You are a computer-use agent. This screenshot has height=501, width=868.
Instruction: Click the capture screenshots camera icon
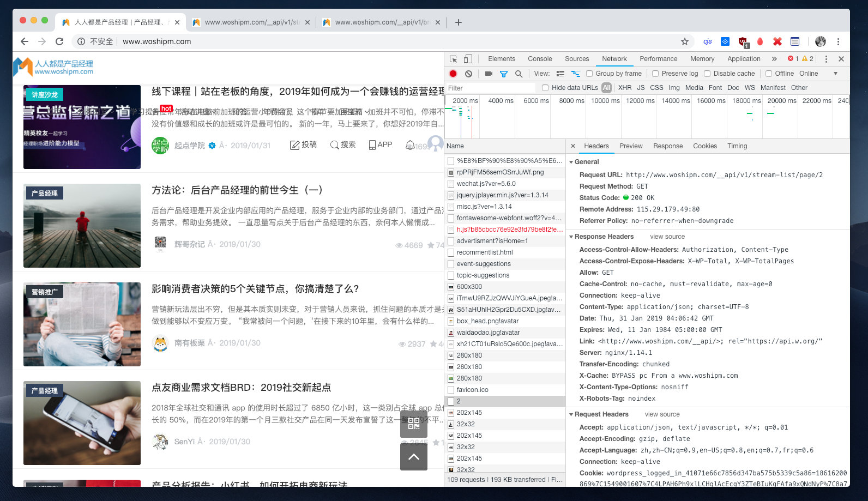click(x=489, y=74)
